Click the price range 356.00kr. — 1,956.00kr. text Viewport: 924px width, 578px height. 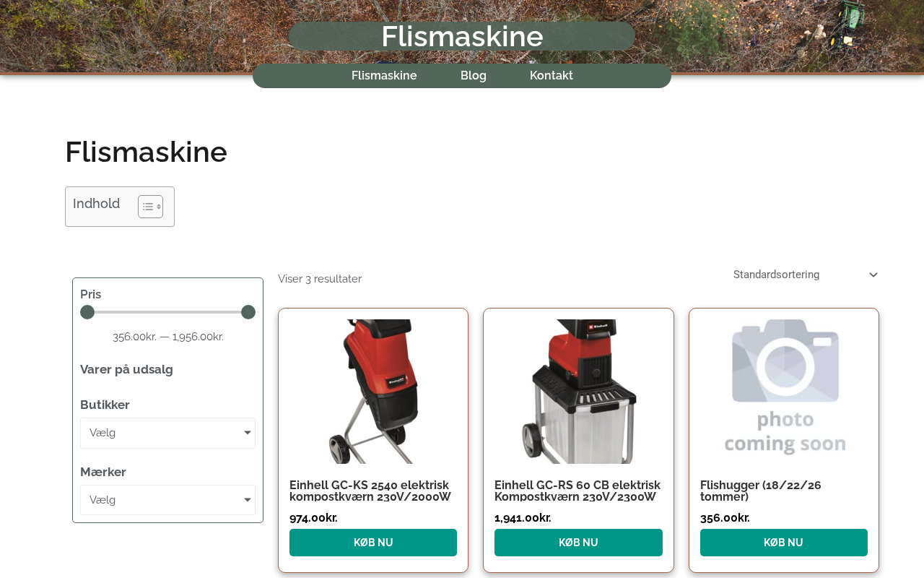click(x=168, y=337)
